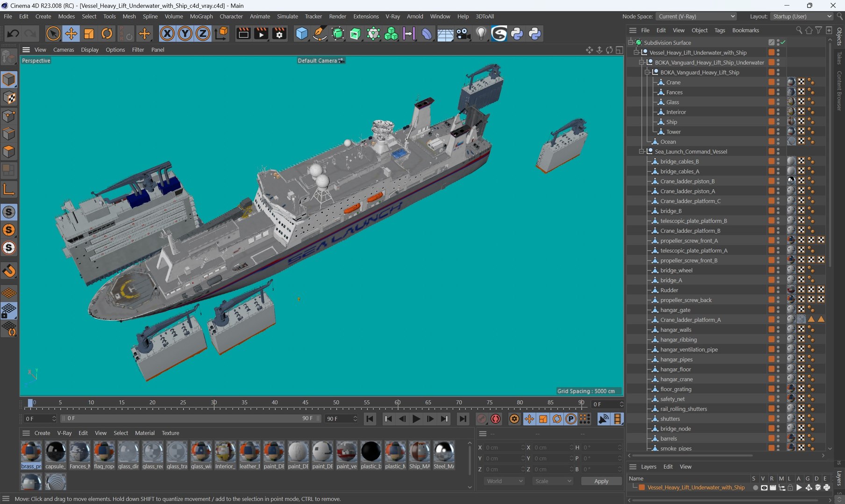The image size is (845, 504).
Task: Toggle visibility dots for Tower object
Action: pos(778,132)
